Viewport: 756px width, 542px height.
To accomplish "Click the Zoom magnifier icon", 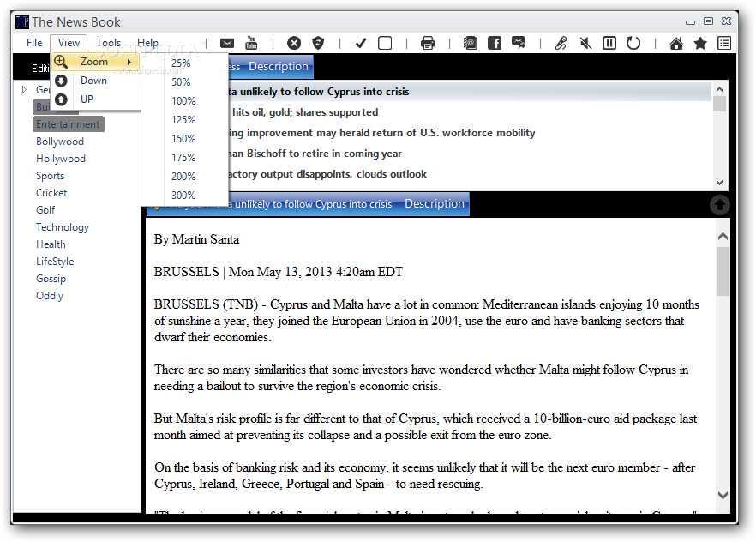I will pyautogui.click(x=61, y=62).
